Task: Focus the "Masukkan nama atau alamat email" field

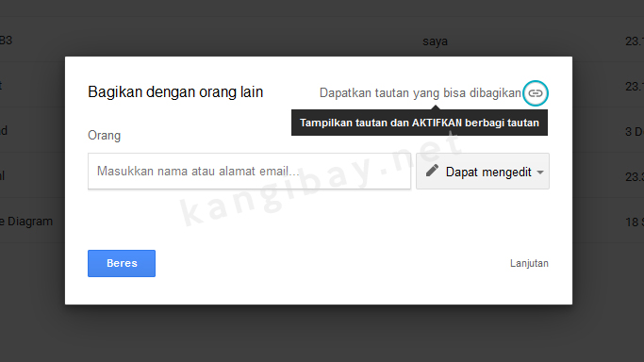Action: pyautogui.click(x=249, y=172)
